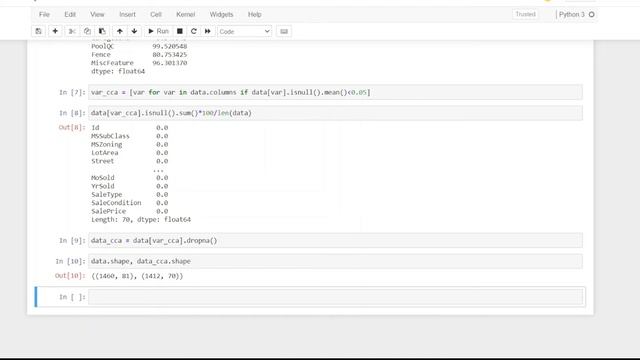Select cell 8 with isnull sum code
The width and height of the screenshot is (640, 360).
coord(336,113)
